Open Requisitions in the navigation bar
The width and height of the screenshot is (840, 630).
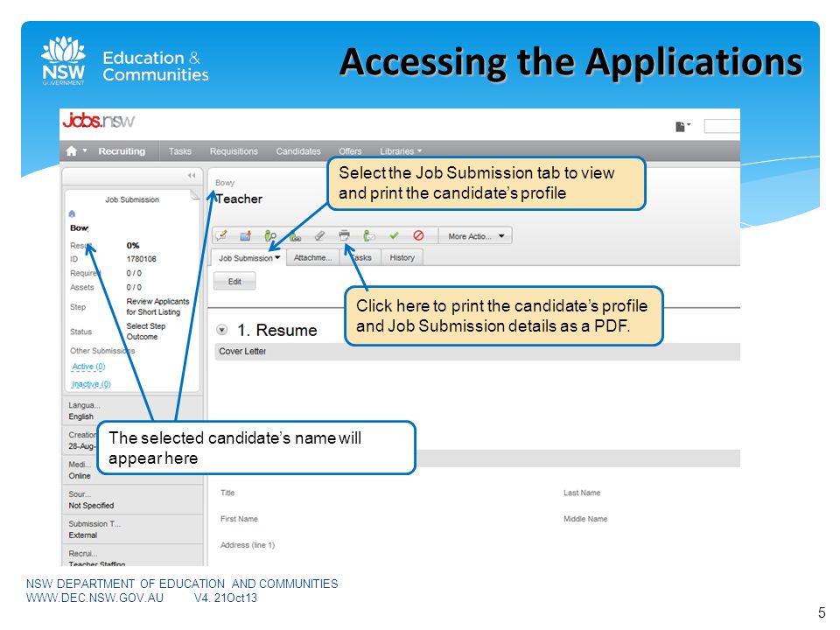pyautogui.click(x=234, y=151)
